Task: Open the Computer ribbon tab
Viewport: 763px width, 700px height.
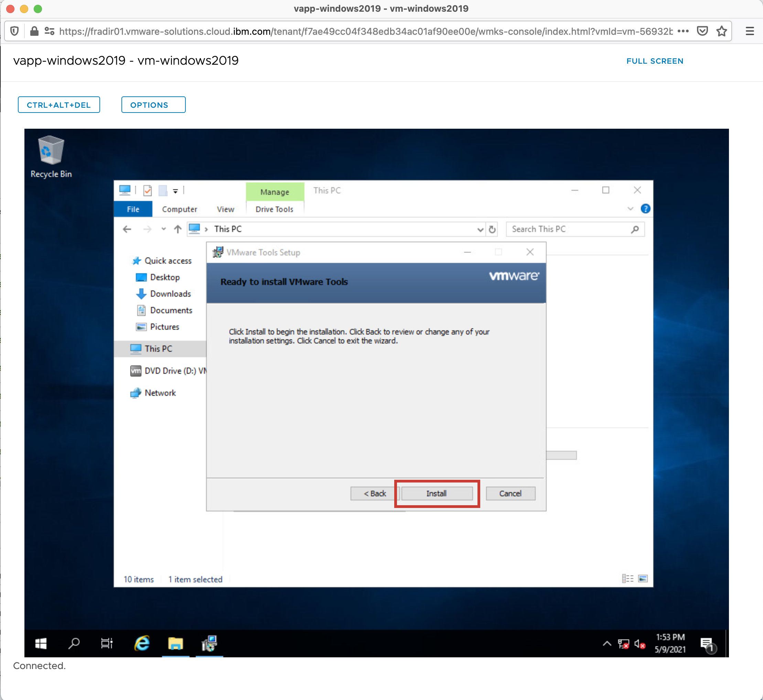Action: [180, 209]
